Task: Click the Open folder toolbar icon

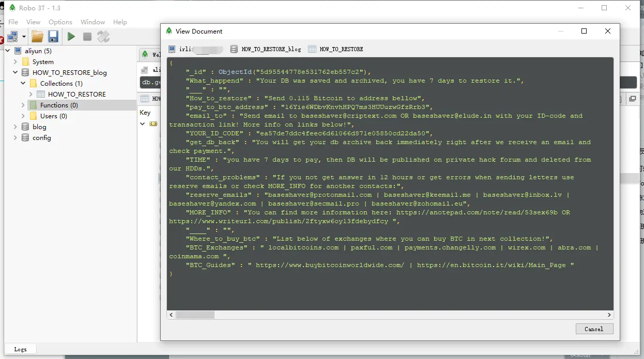Action: tap(37, 36)
